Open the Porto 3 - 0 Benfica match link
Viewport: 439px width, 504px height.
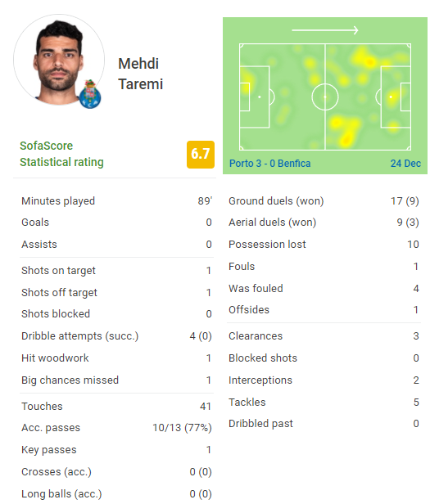[270, 164]
